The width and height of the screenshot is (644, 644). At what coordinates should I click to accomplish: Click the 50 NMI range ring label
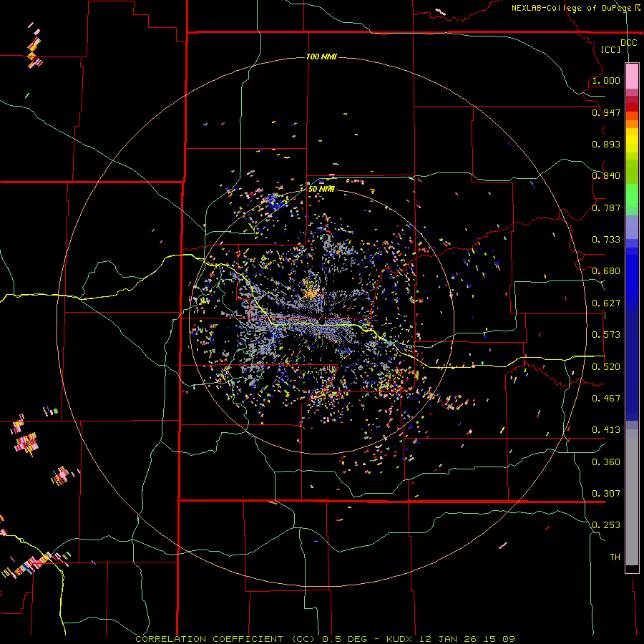(x=321, y=189)
